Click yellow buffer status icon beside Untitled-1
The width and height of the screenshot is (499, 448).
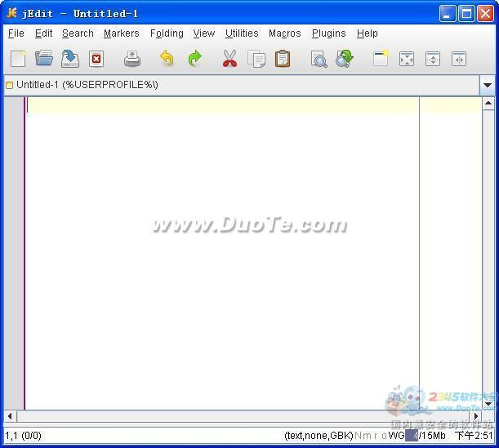click(x=10, y=85)
